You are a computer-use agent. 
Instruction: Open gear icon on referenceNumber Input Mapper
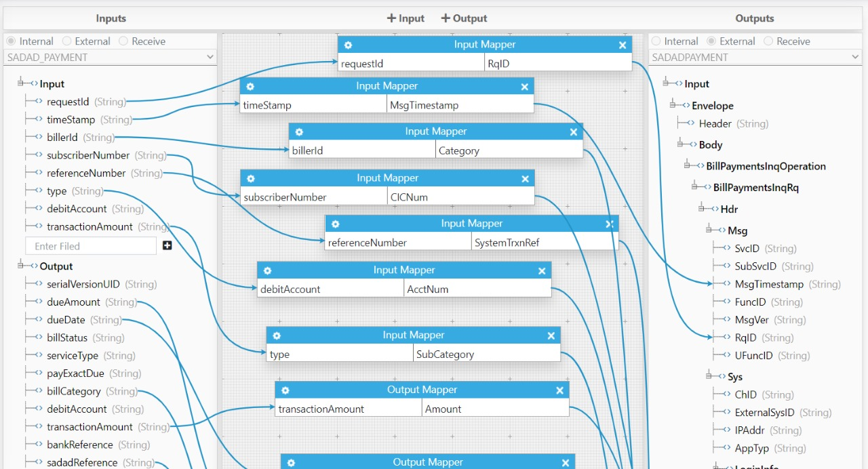(x=335, y=224)
